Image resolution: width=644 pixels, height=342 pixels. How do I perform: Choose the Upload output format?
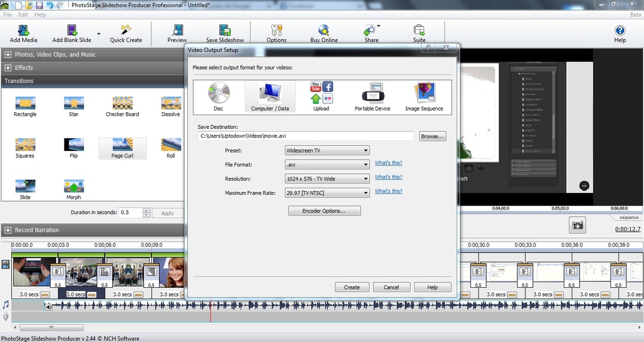tap(321, 97)
